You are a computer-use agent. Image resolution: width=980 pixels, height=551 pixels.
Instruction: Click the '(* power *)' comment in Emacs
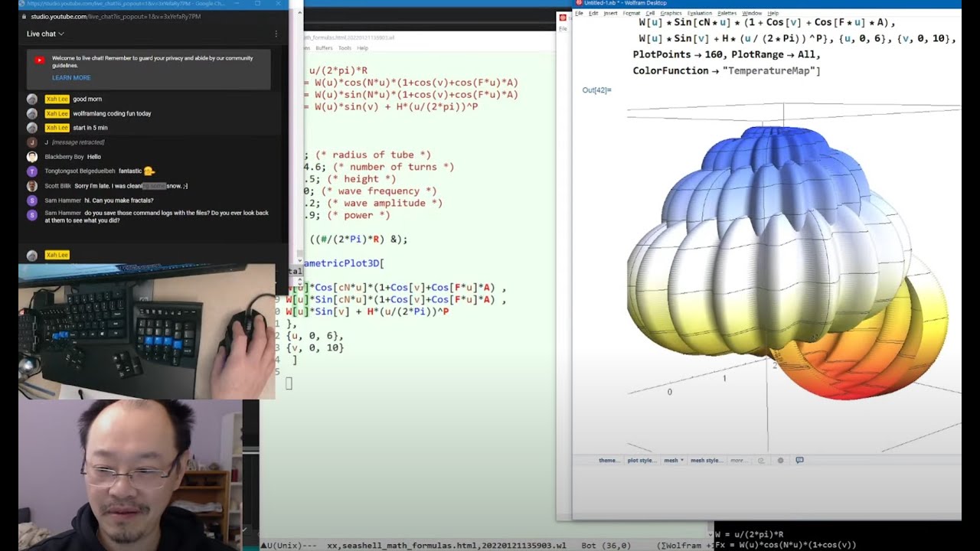coord(358,216)
